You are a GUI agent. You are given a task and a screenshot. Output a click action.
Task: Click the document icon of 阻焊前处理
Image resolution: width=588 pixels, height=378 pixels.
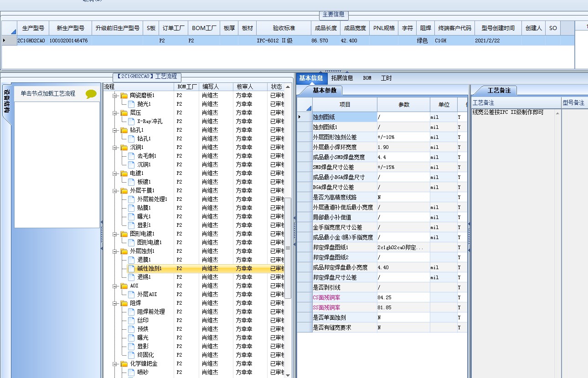(131, 312)
